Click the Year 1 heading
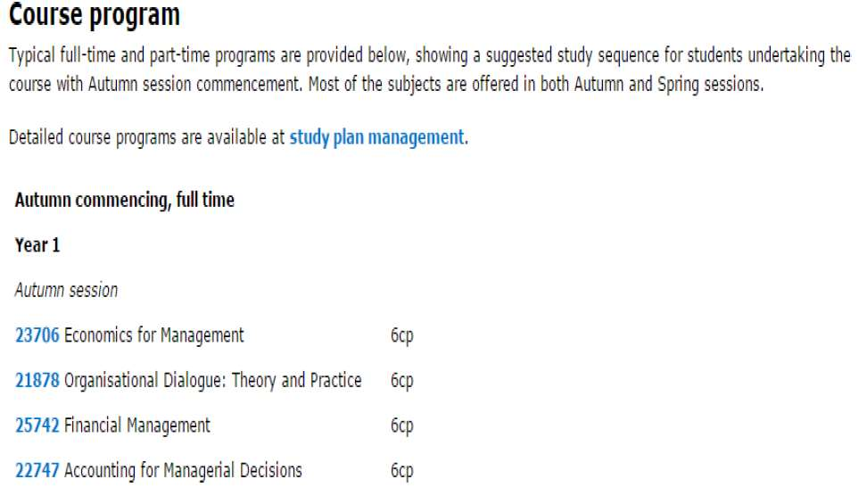Viewport: 867px width, 504px height. 37,245
